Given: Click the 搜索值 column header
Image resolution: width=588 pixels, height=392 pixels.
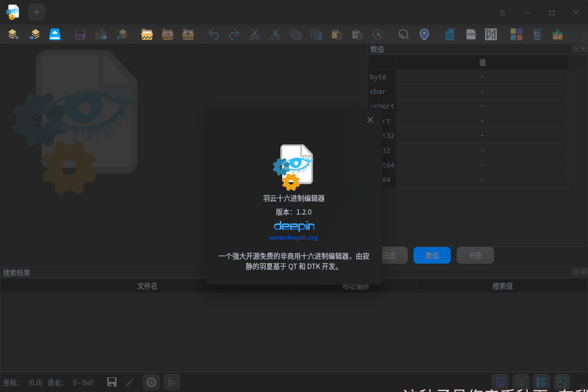Looking at the screenshot, I should coord(502,286).
